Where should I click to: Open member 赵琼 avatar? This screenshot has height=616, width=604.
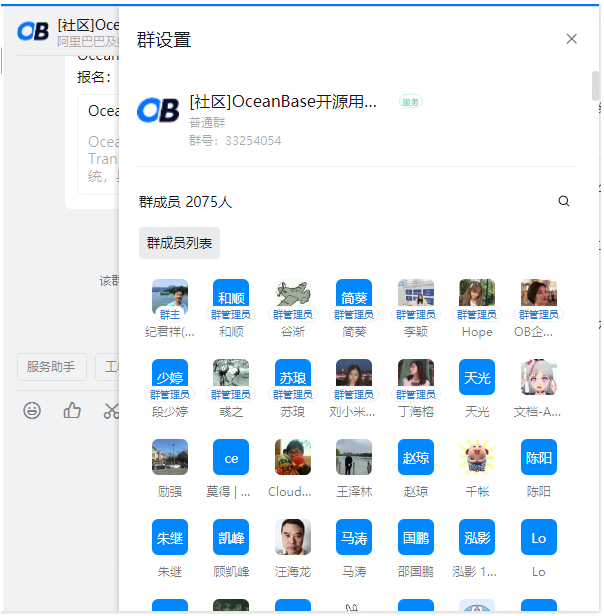[416, 457]
